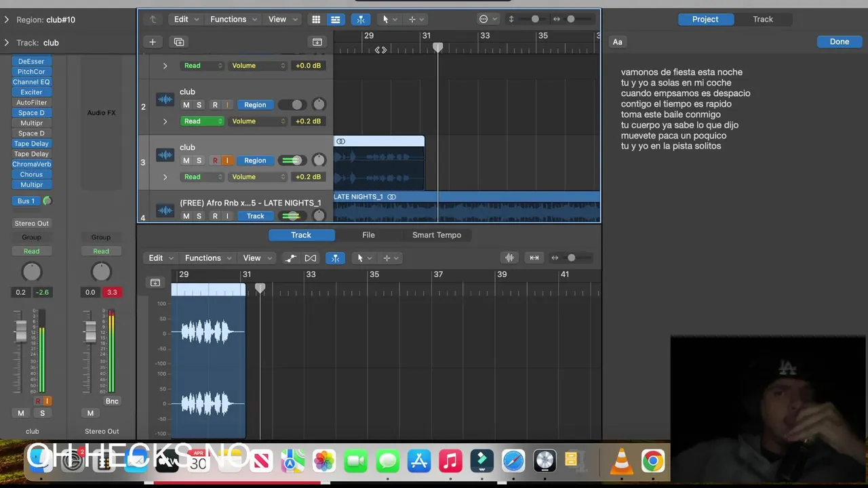
Task: Click the waveform icon of track 2 club
Action: pos(165,100)
